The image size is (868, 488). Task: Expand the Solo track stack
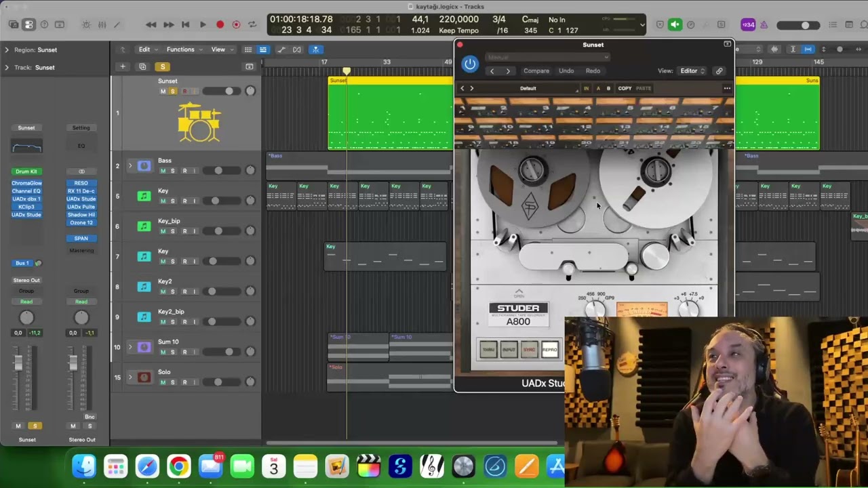(x=130, y=377)
